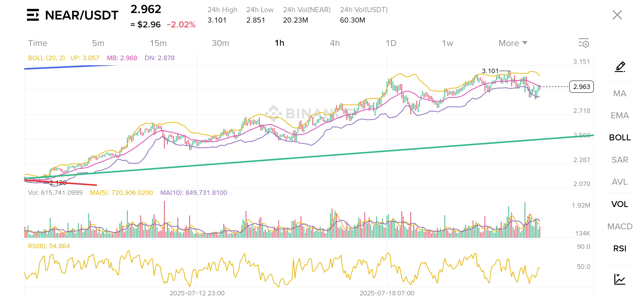Toggle the EMA indicator
Screen dimensions: 644x305
[x=620, y=116]
